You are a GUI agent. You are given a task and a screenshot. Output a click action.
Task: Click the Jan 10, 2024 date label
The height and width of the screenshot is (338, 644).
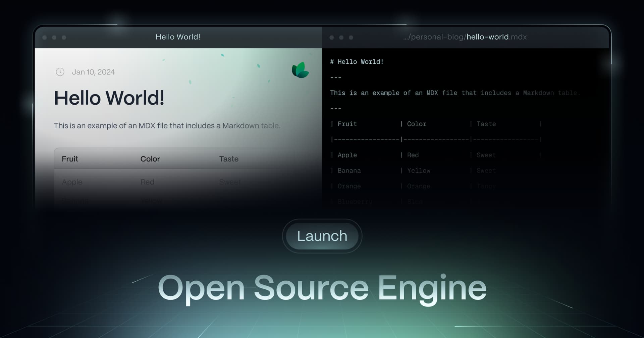(x=93, y=72)
